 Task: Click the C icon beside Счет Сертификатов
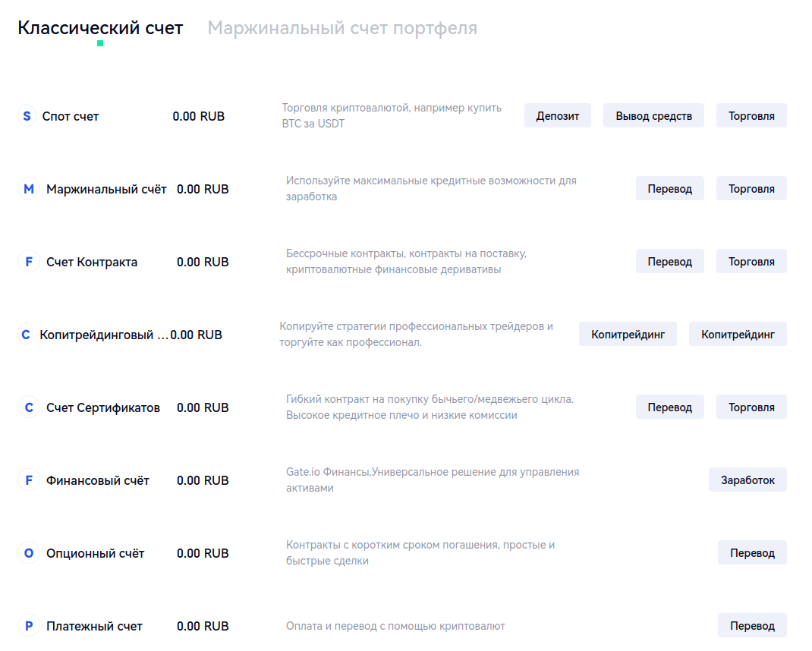(29, 407)
